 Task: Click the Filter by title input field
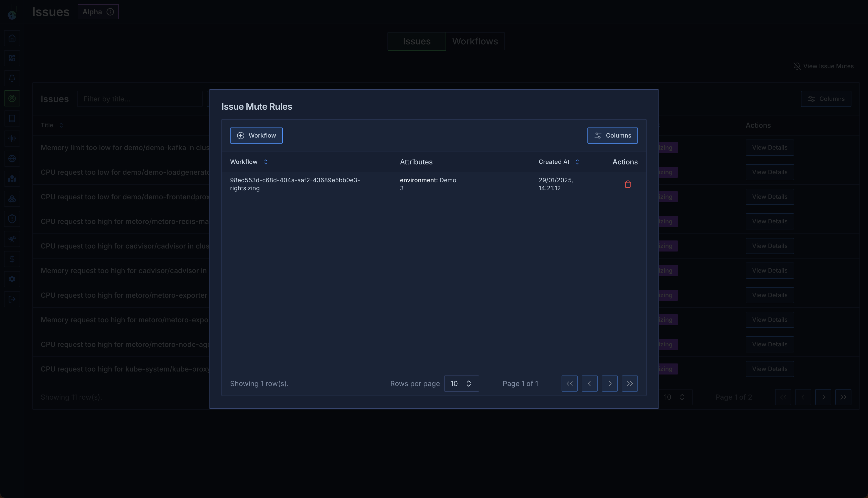[140, 99]
